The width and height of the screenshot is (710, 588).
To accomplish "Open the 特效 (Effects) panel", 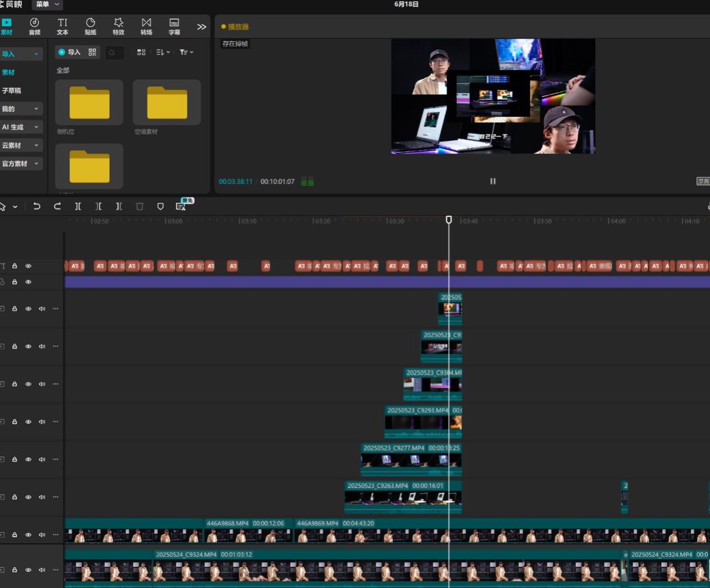I will point(118,26).
